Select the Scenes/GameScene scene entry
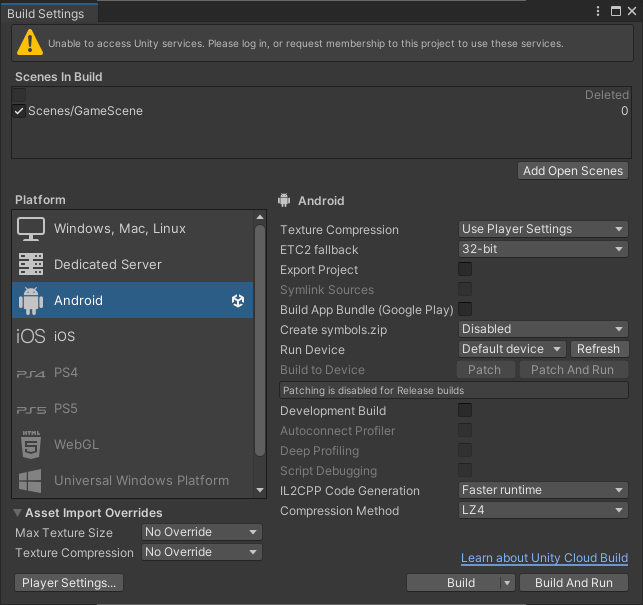This screenshot has height=605, width=643. 322,111
